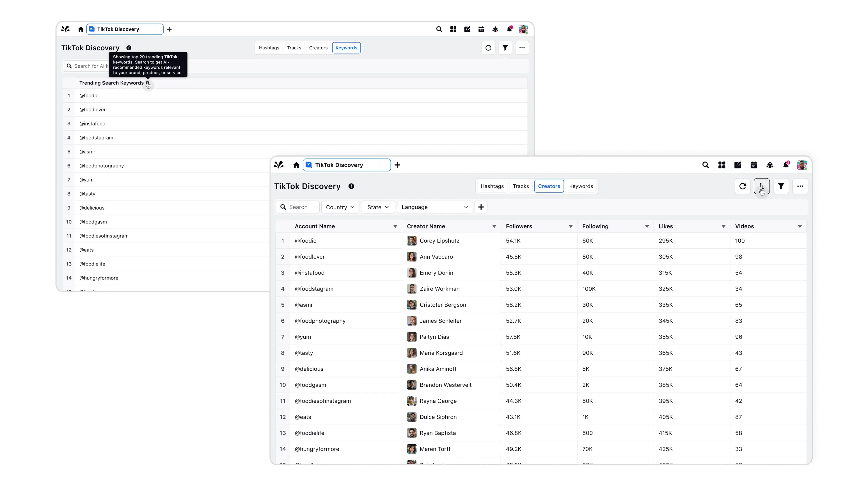This screenshot has height=486, width=868.
Task: Open the Followers column header arrow
Action: (571, 226)
